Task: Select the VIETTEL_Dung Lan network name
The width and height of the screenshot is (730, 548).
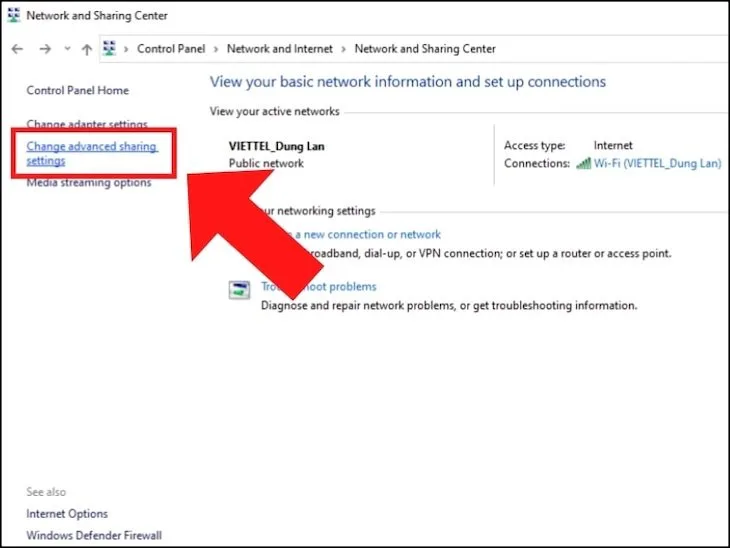Action: (277, 146)
